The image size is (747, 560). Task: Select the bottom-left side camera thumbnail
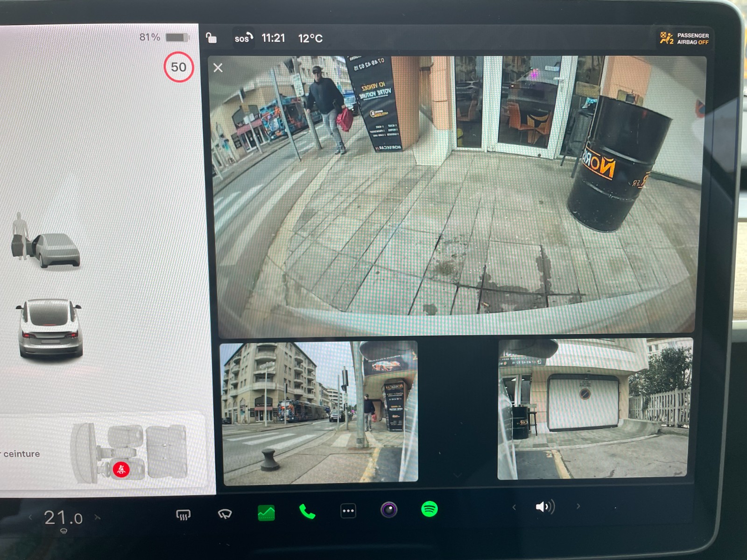pyautogui.click(x=320, y=412)
